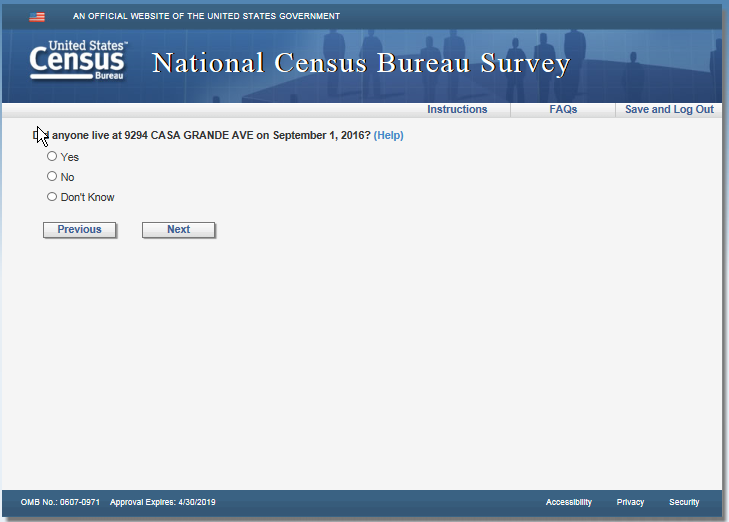This screenshot has width=729, height=522.
Task: Open the Security footer link
Action: 684,502
